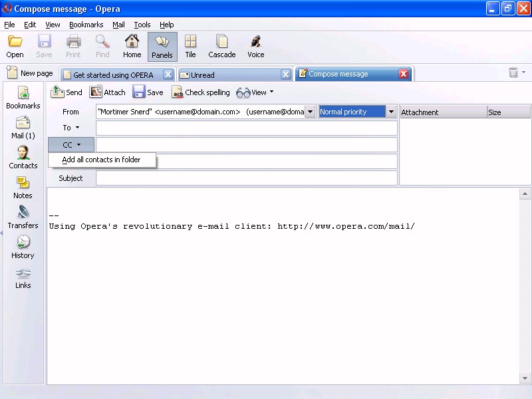
Task: Open the Edit menu
Action: coord(30,25)
